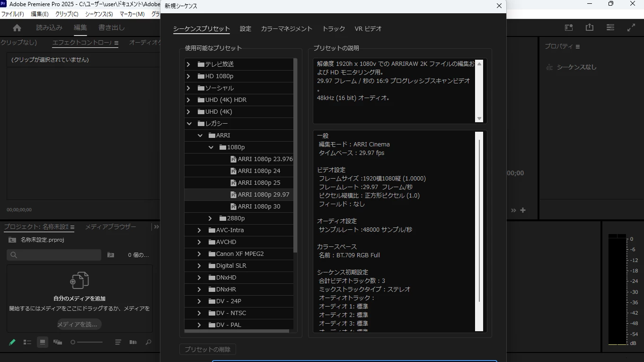Open the Project panel menu icon
Viewport: 644px width, 362px height.
point(72,227)
